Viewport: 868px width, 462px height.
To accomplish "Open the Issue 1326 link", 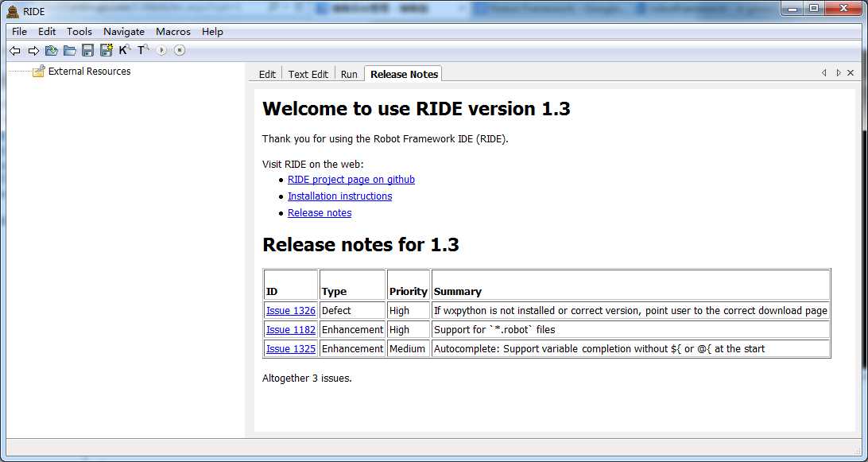I will click(x=291, y=311).
